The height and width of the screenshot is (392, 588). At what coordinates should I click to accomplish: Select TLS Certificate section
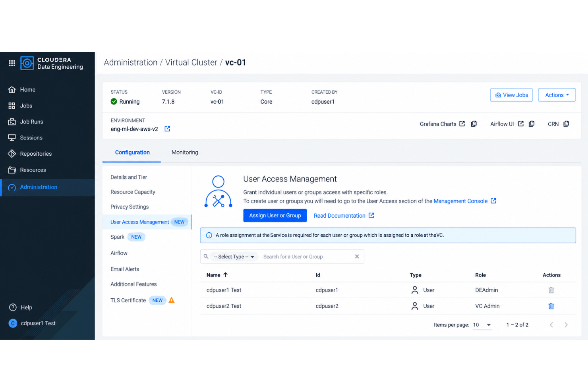click(128, 300)
